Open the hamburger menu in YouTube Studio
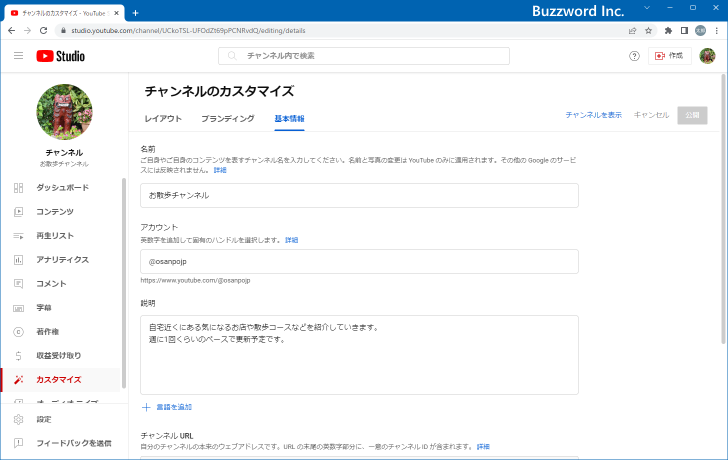Screen dimensions: 728x460 [19, 56]
